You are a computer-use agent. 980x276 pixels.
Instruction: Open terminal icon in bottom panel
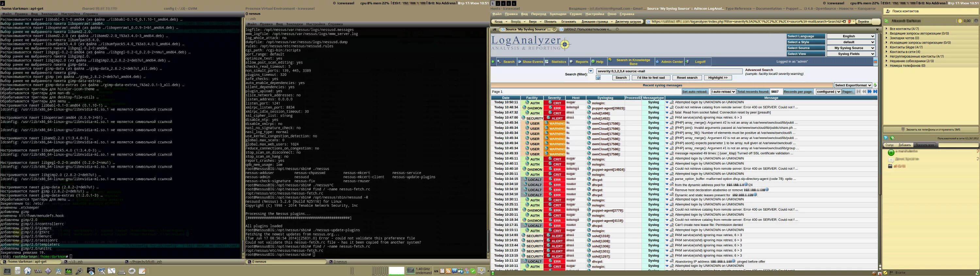click(x=7, y=271)
